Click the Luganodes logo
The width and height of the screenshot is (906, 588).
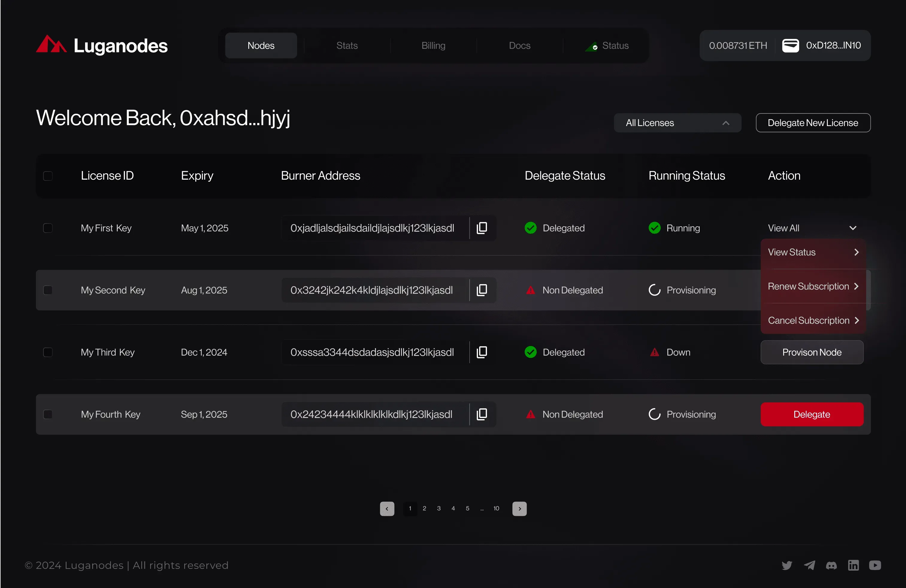[102, 45]
